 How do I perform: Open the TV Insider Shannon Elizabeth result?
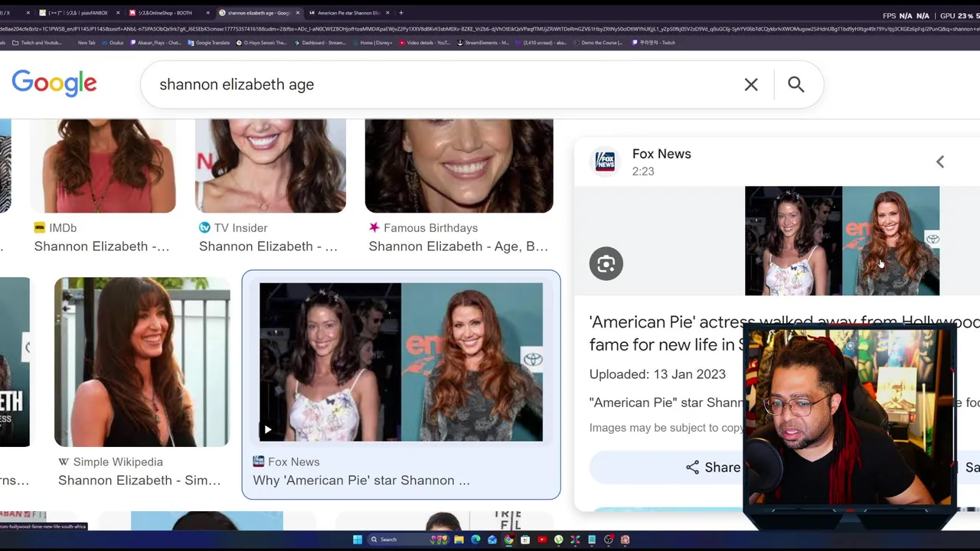(268, 246)
